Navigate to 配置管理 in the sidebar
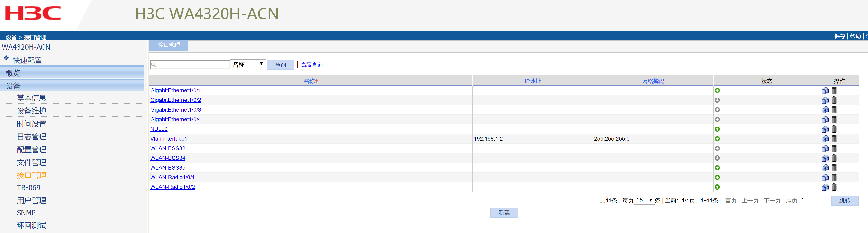The height and width of the screenshot is (233, 868). [x=31, y=149]
